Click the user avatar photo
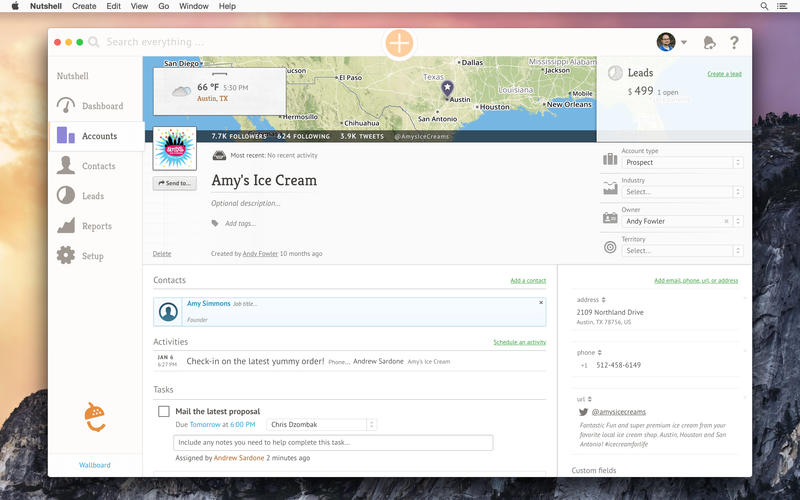Screen dimensions: 800x500 point(666,42)
